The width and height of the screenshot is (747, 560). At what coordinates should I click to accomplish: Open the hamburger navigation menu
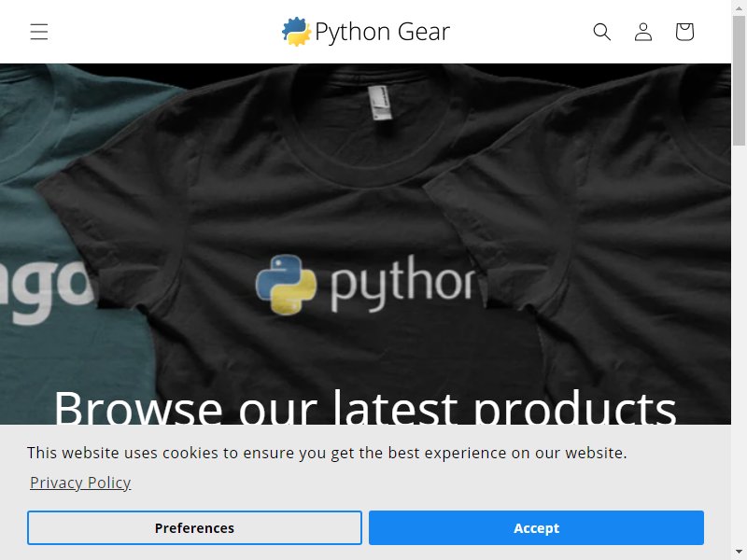coord(39,32)
